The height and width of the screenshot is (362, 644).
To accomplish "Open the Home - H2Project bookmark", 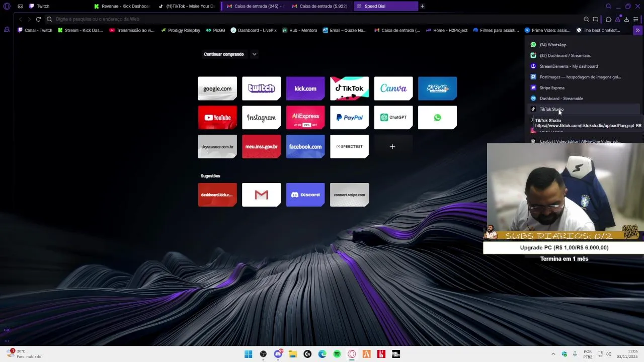I will 446,30.
